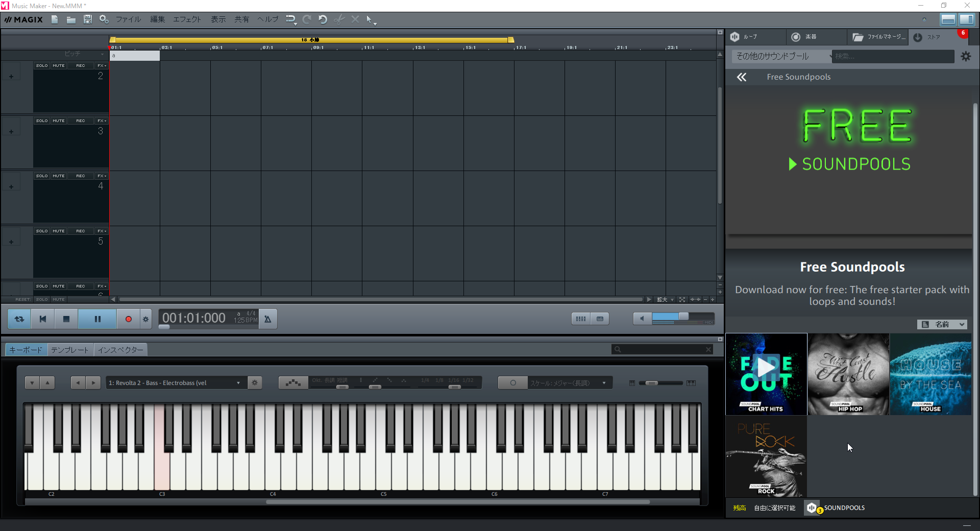Open the スケール scale dropdown
The height and width of the screenshot is (531, 980).
[x=570, y=383]
